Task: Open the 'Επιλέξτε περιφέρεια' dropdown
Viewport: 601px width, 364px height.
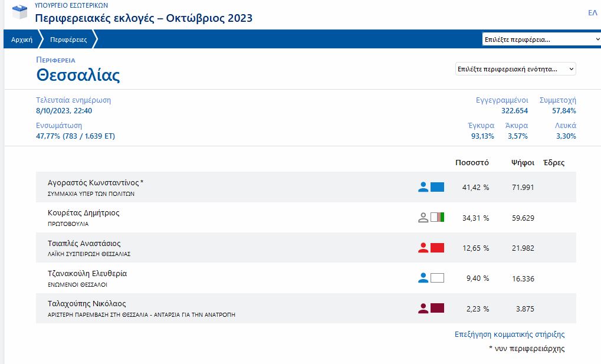Action: coord(541,40)
